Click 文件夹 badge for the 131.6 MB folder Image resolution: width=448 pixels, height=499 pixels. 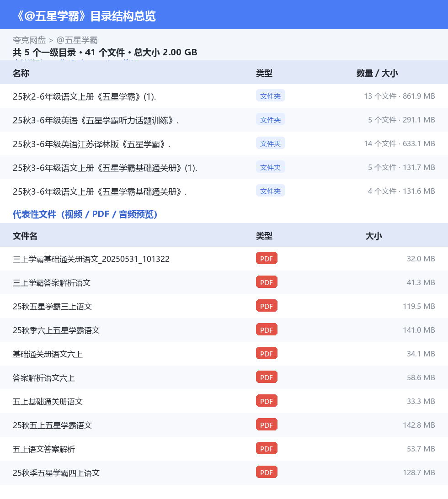(270, 191)
